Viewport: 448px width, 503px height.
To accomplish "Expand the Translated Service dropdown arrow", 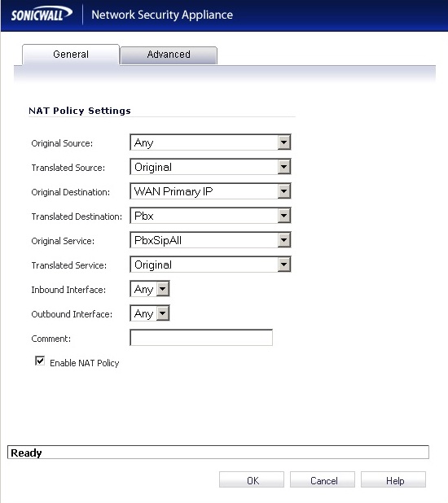I will point(284,265).
